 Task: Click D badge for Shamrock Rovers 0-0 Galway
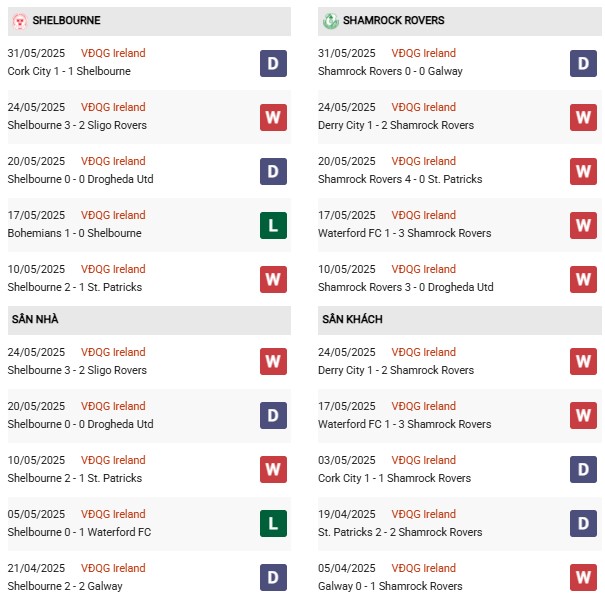[583, 63]
